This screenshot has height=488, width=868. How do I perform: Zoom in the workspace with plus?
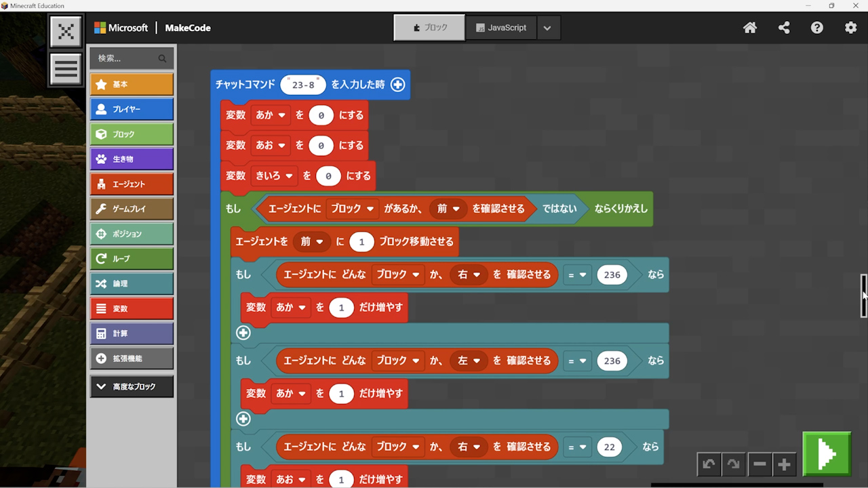point(785,464)
